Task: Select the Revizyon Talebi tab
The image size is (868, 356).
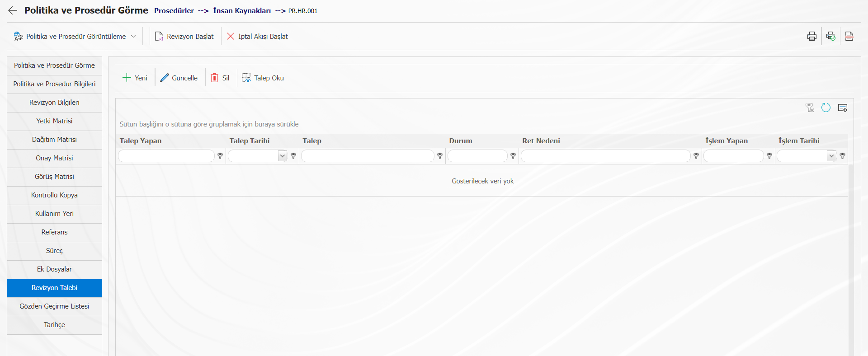Action: point(54,288)
